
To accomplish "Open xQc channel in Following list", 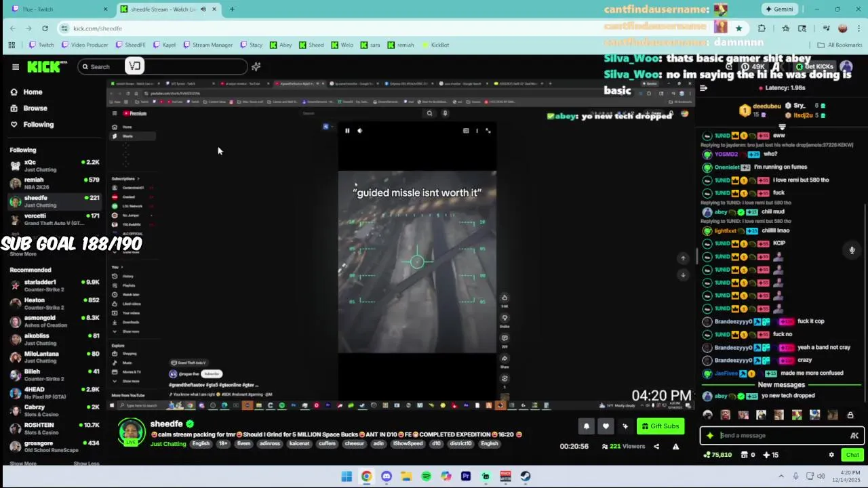I will point(54,166).
